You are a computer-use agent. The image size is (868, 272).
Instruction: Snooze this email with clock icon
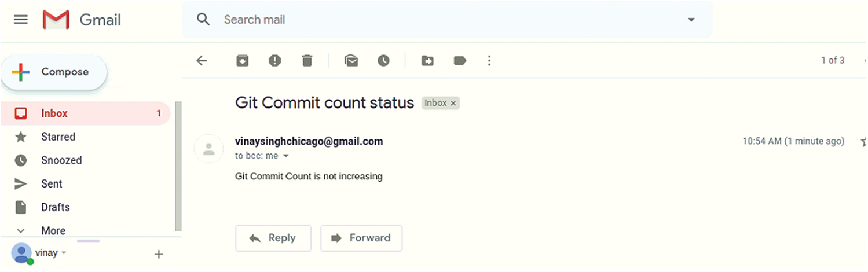point(383,61)
